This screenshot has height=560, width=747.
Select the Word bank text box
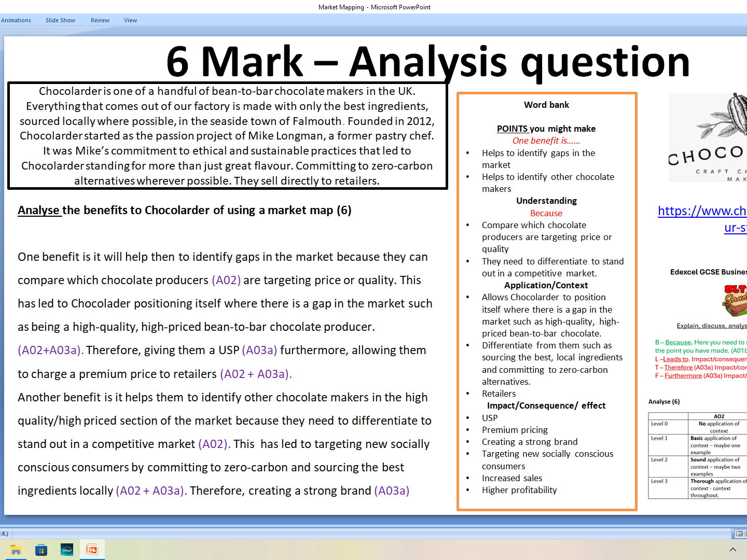pos(546,301)
